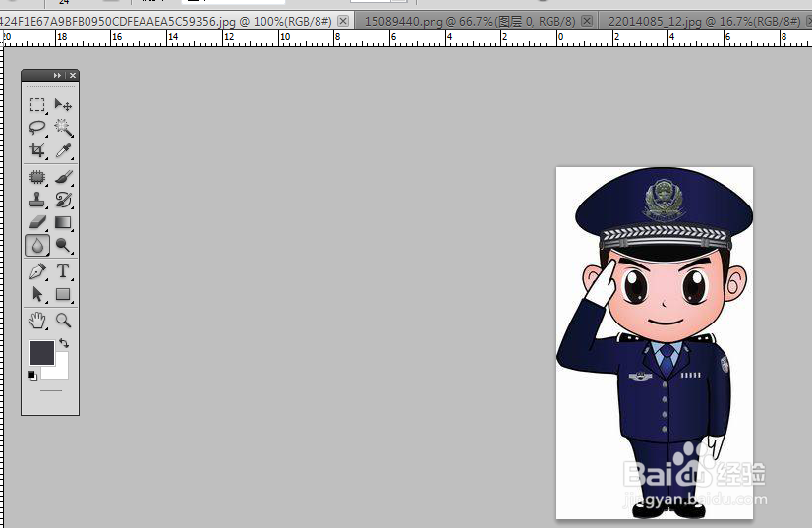
Task: Select the Rectangular Marquee tool
Action: point(37,105)
